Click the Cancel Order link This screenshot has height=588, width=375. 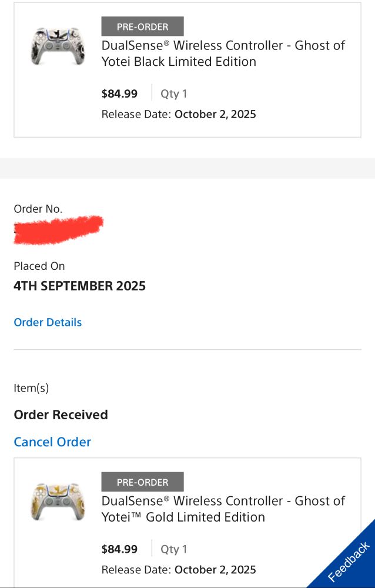click(52, 442)
